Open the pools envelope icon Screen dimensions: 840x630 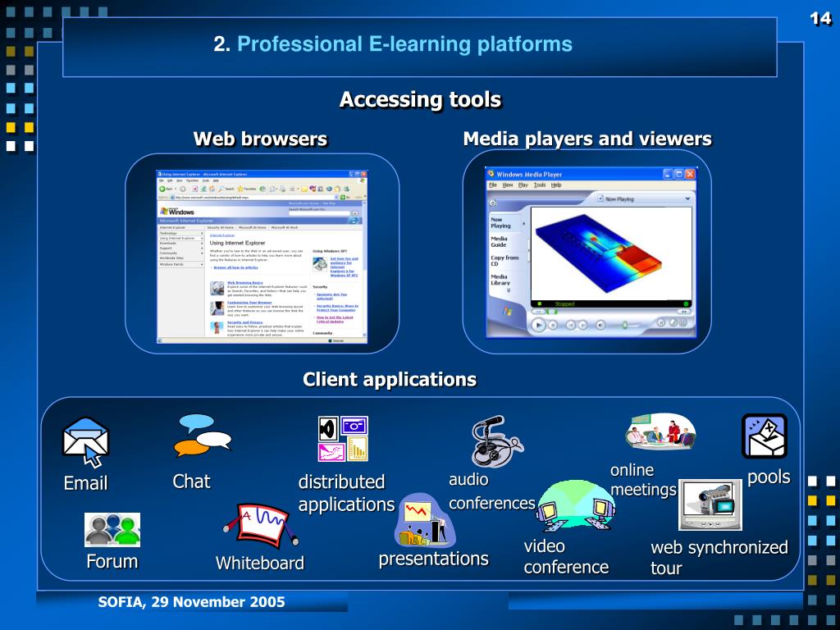coord(764,435)
